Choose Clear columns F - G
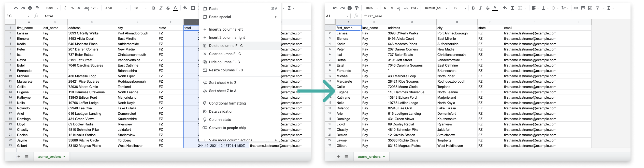 click(240, 54)
